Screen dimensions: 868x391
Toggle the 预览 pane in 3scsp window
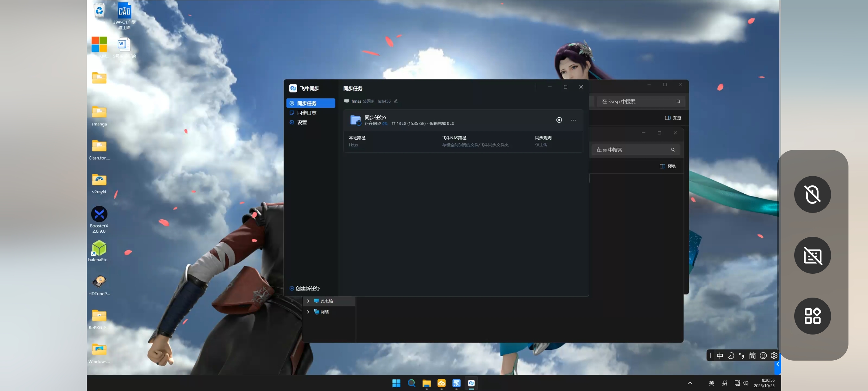(x=673, y=118)
